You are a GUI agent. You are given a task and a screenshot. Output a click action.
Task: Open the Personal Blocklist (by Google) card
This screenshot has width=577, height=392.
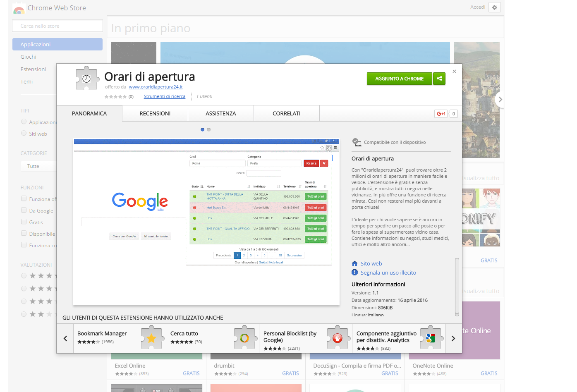[x=306, y=338]
